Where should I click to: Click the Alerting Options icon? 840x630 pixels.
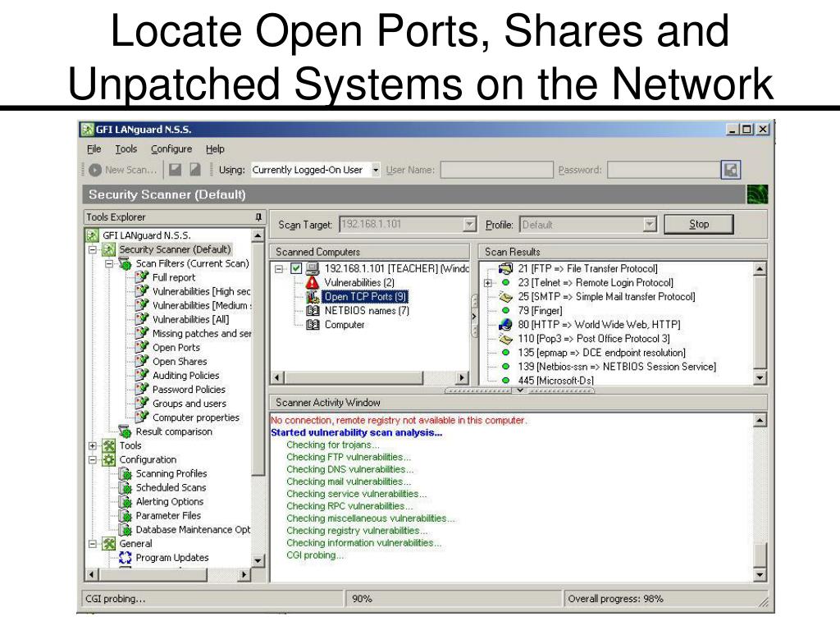pyautogui.click(x=126, y=501)
